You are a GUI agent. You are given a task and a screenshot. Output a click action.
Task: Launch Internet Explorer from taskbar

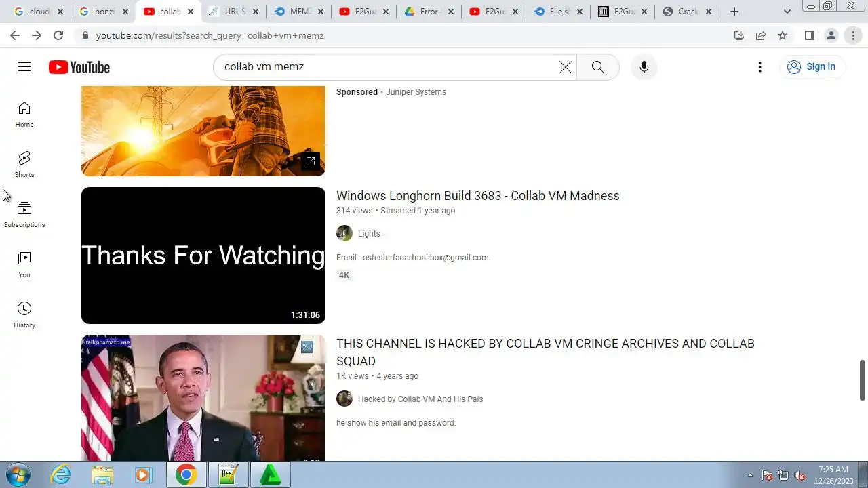pyautogui.click(x=61, y=474)
